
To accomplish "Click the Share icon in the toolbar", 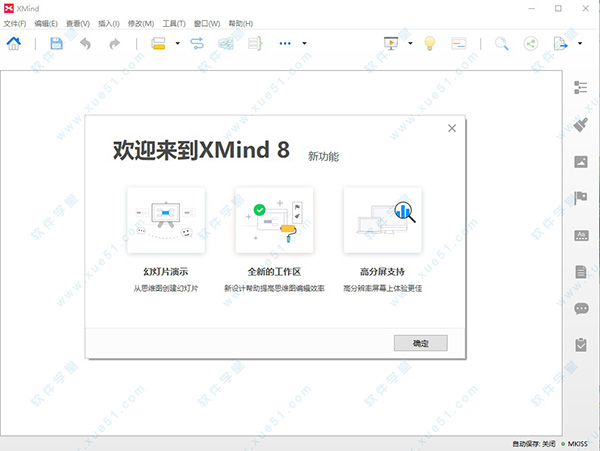I will pos(530,44).
